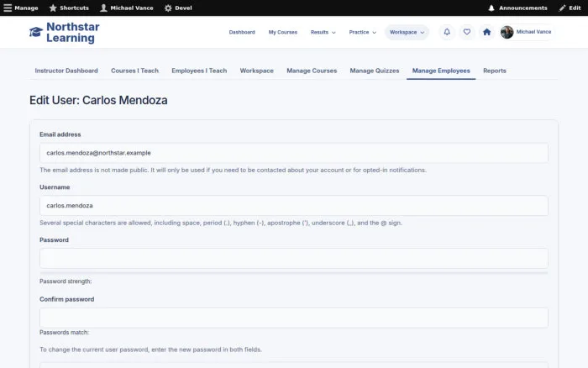Click the Confirm password input field

[294, 318]
